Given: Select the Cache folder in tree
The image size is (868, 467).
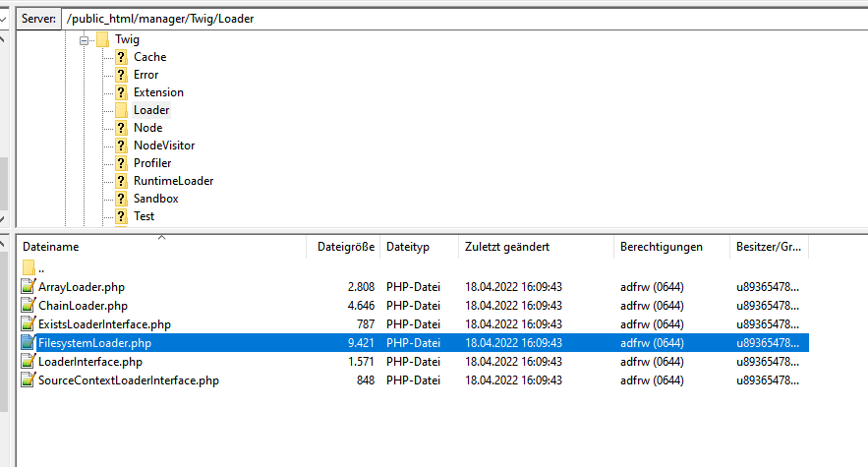Looking at the screenshot, I should coord(150,57).
